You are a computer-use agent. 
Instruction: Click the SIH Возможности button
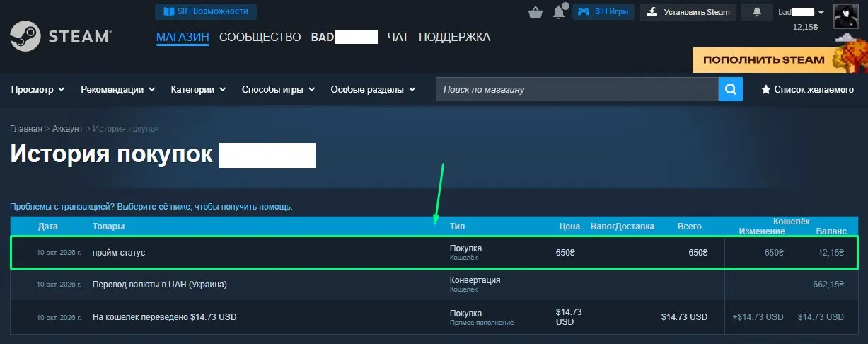point(206,11)
